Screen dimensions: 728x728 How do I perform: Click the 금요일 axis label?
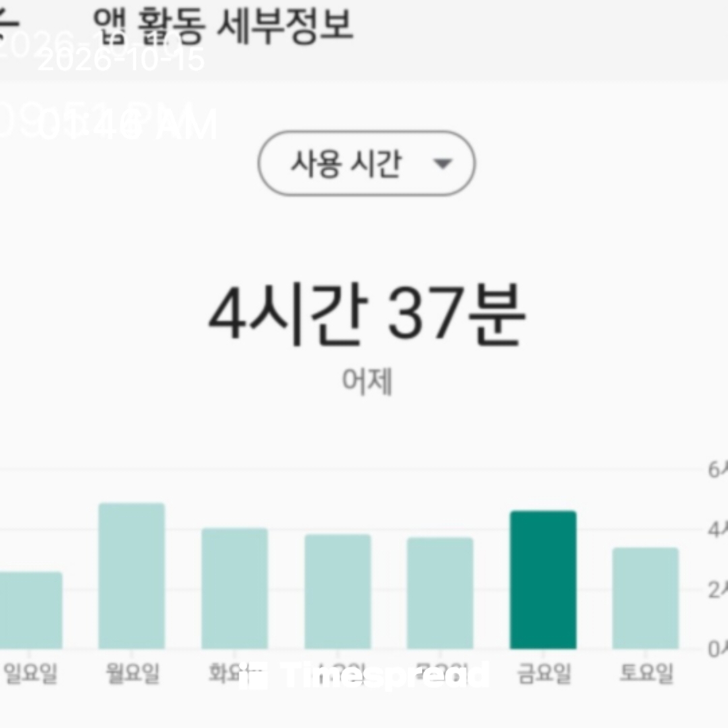tap(544, 673)
